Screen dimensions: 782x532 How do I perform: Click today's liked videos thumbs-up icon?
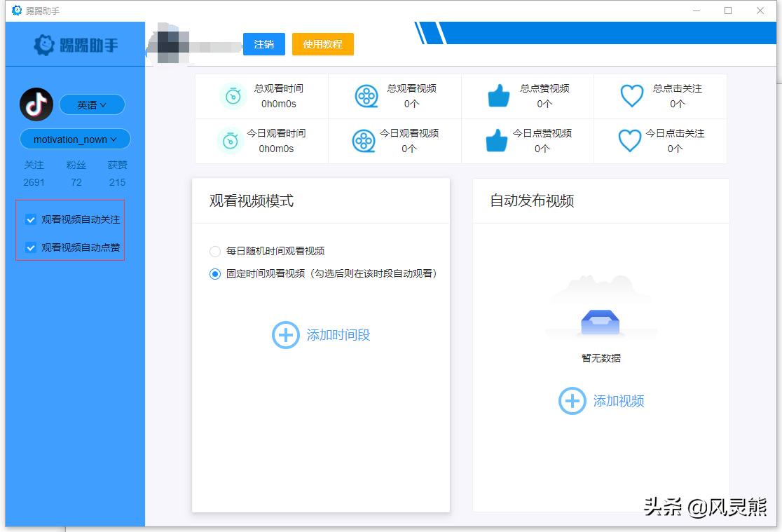click(x=498, y=140)
